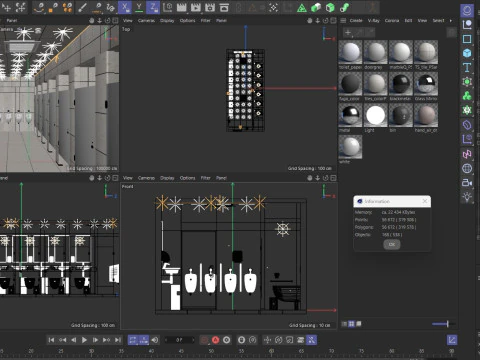Play the animation forward

[x=84, y=340]
